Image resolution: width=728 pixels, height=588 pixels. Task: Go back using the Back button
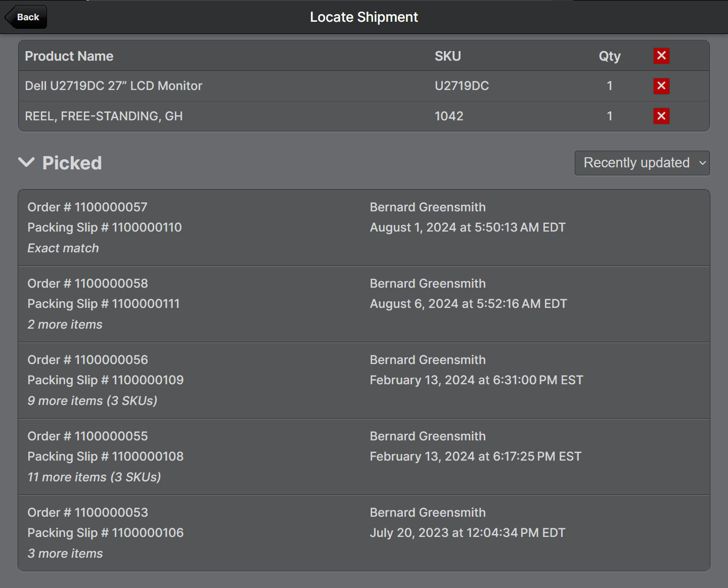point(26,17)
